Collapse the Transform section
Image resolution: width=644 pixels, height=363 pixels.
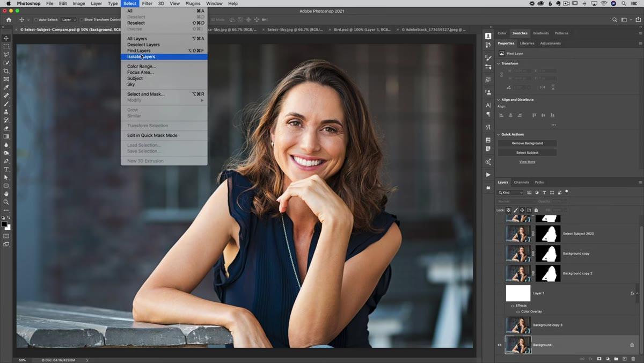coord(499,63)
